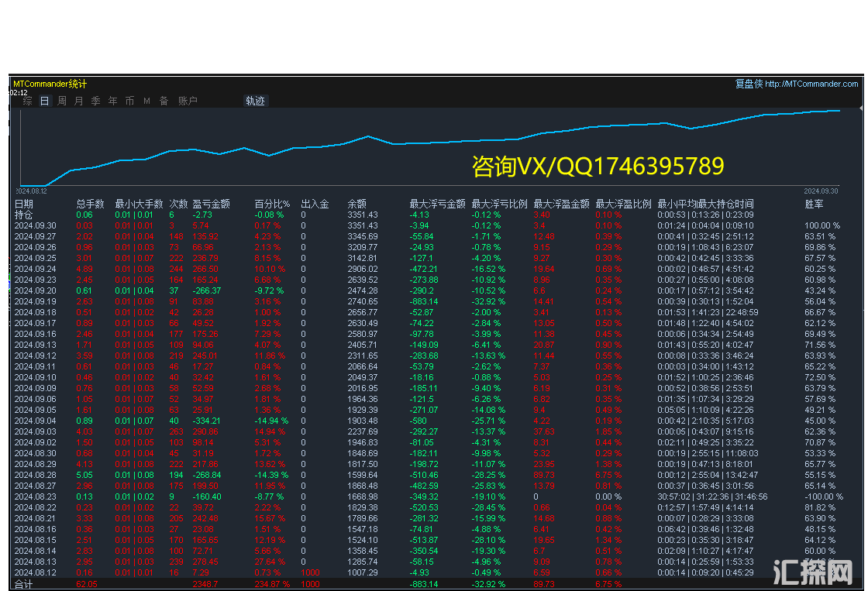Viewport: 868px width, 591px height.
Task: Switch to the 周 weekly tab
Action: pos(61,101)
